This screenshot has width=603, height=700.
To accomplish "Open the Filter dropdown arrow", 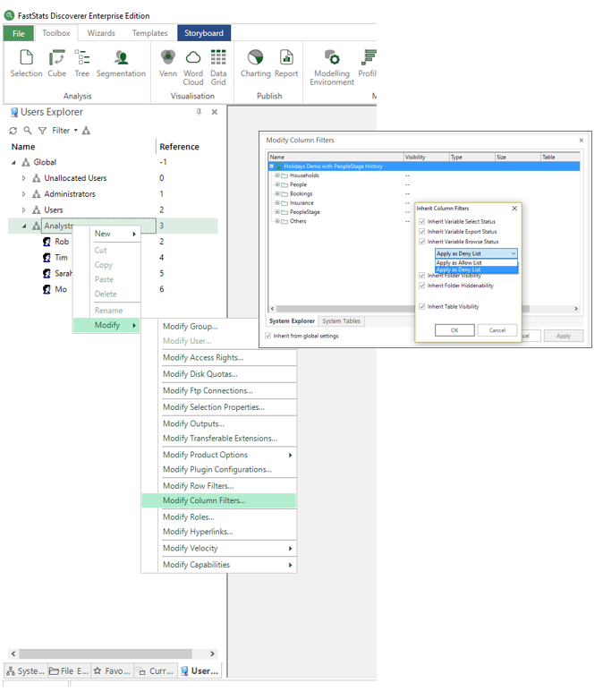I will point(76,131).
